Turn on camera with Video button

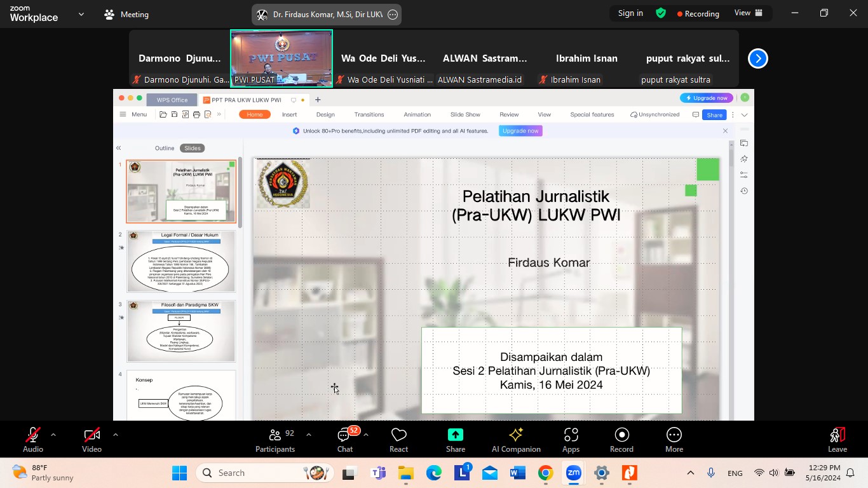tap(92, 440)
